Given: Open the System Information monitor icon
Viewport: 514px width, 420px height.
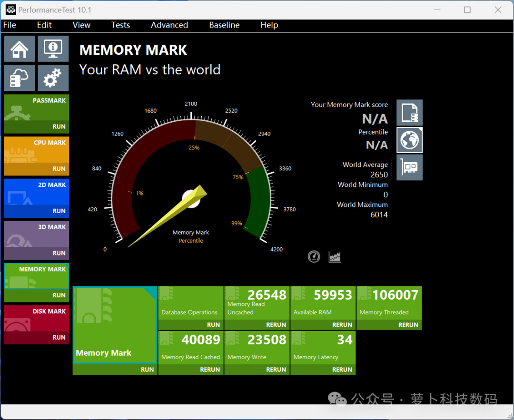Looking at the screenshot, I should tap(53, 49).
